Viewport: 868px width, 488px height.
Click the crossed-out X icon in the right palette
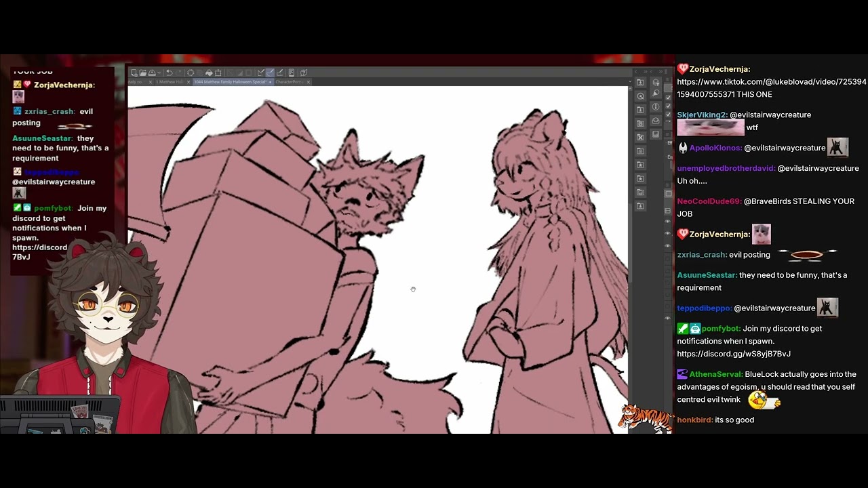pyautogui.click(x=640, y=137)
